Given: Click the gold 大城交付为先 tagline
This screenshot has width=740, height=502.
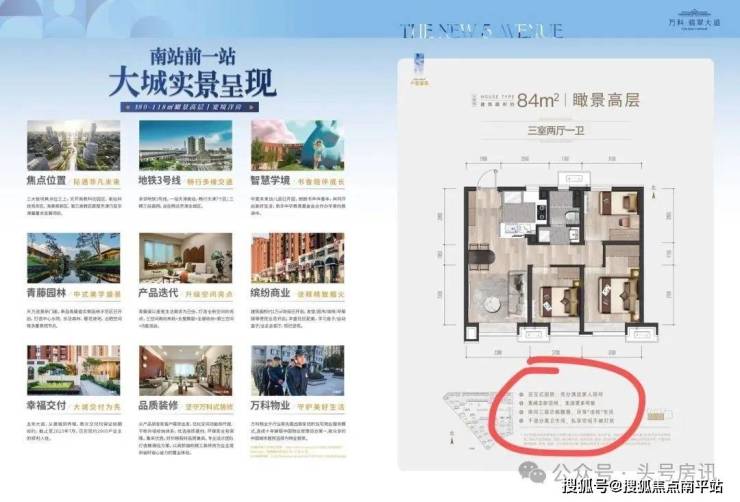Looking at the screenshot, I should coord(97,407).
